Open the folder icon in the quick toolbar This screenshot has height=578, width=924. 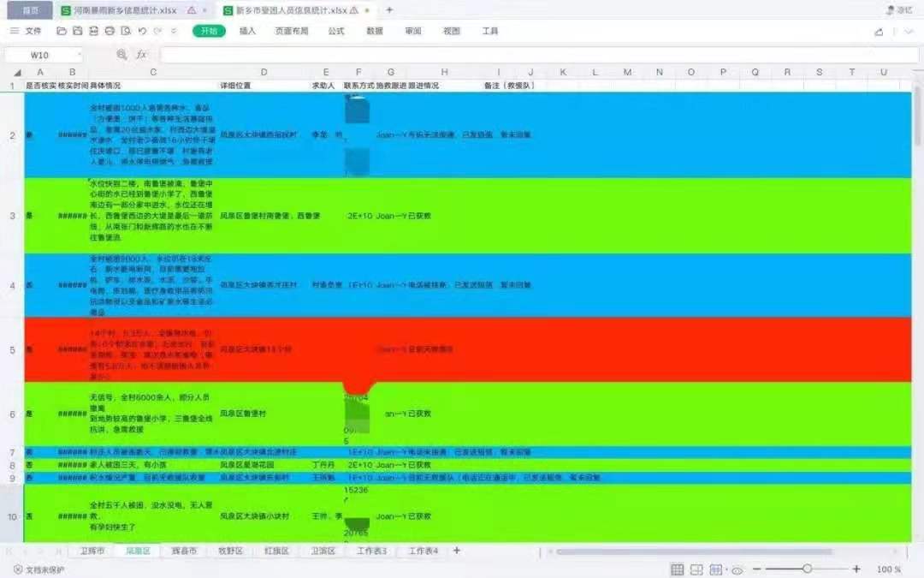pos(62,31)
